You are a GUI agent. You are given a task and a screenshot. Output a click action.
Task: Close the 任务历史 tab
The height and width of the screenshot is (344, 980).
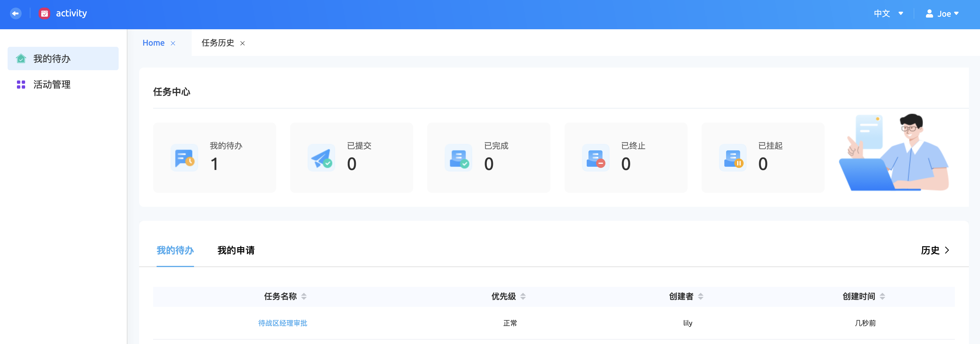pos(242,43)
